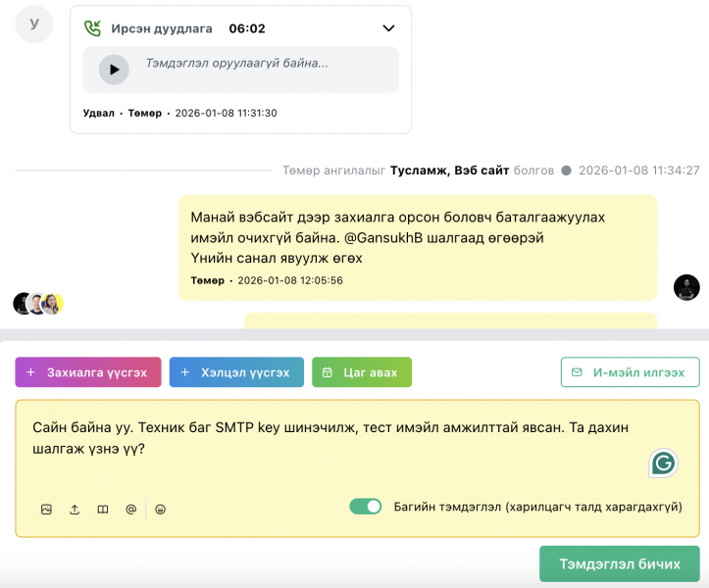709x588 pixels.
Task: Click the upload file icon in editor
Action: [75, 510]
